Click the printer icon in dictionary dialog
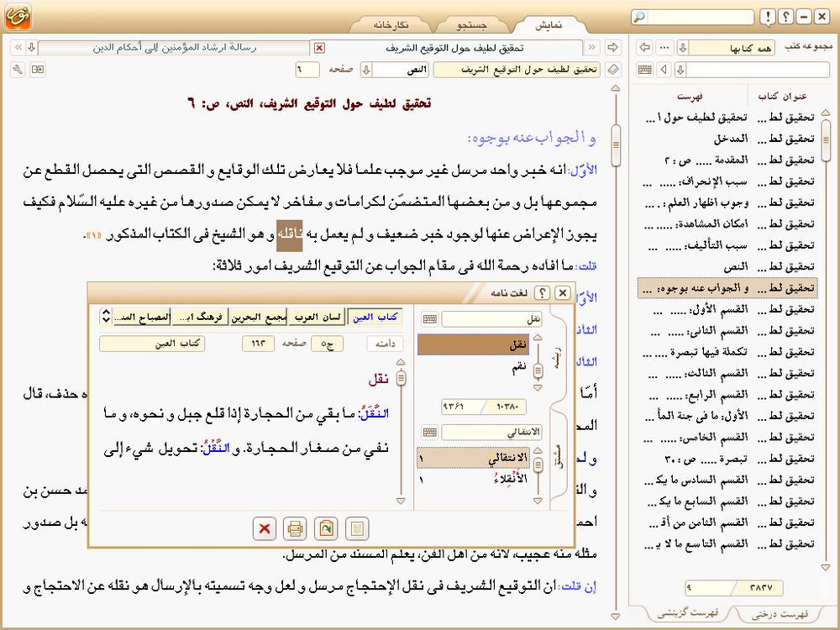 point(295,528)
